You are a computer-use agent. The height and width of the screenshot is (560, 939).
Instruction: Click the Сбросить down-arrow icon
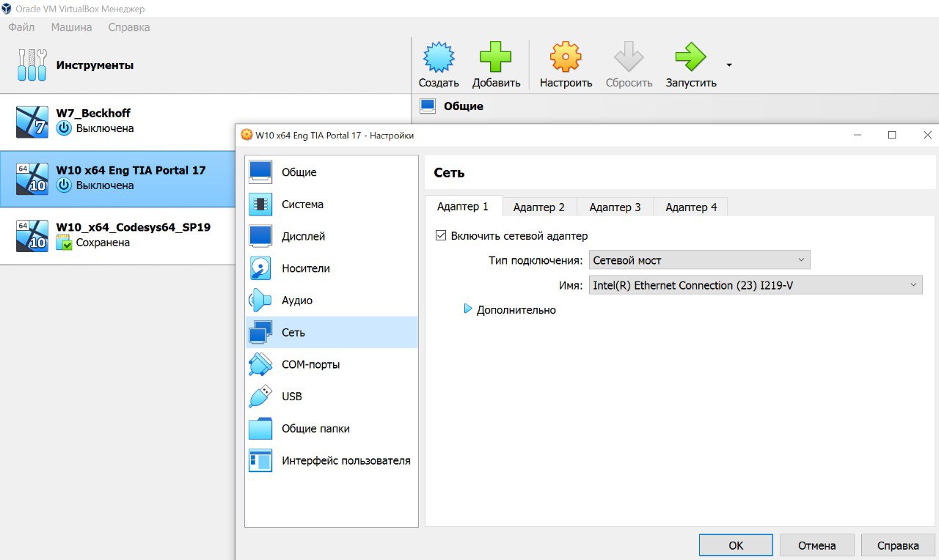pyautogui.click(x=629, y=57)
